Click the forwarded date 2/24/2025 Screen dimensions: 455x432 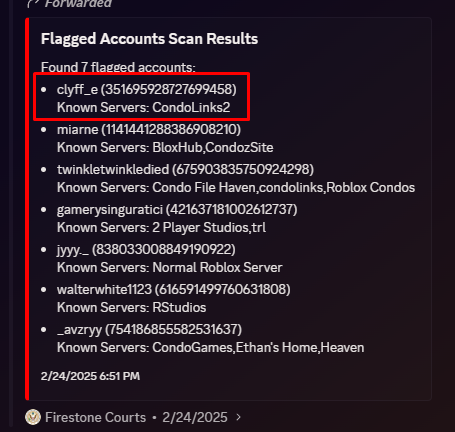tap(195, 417)
